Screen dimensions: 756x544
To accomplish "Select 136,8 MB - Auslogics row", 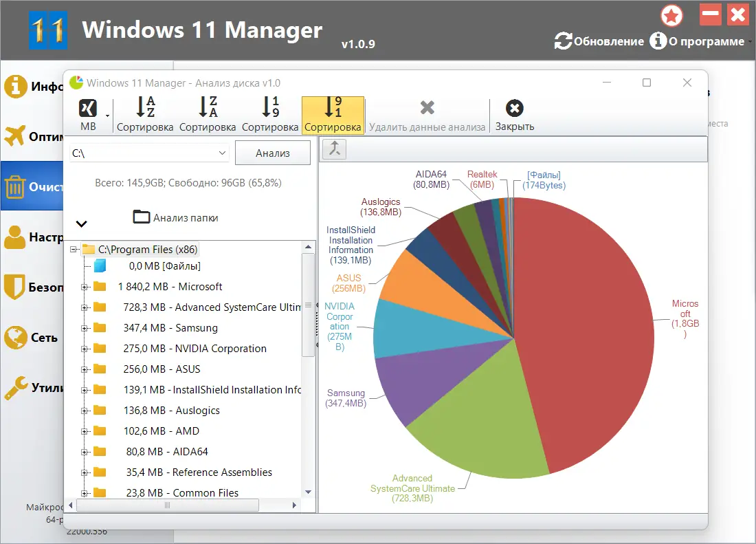I will (x=171, y=411).
